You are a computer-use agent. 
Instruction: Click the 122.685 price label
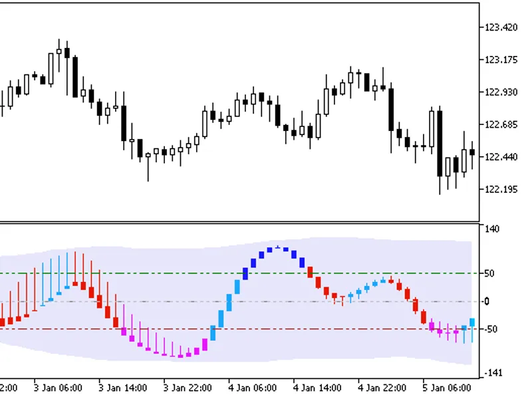[x=501, y=124]
